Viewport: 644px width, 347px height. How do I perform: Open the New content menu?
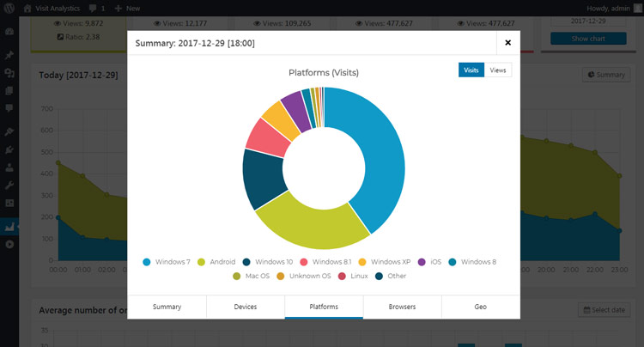coord(127,9)
